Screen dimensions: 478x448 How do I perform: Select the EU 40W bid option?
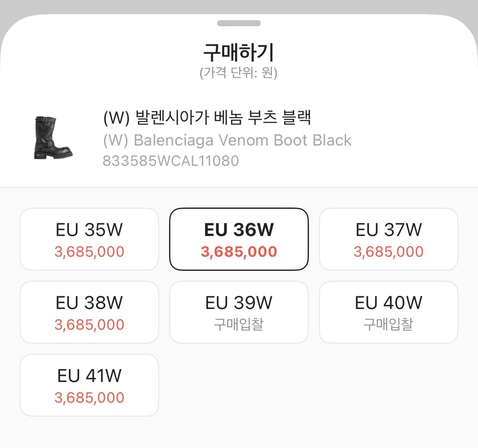[388, 312]
